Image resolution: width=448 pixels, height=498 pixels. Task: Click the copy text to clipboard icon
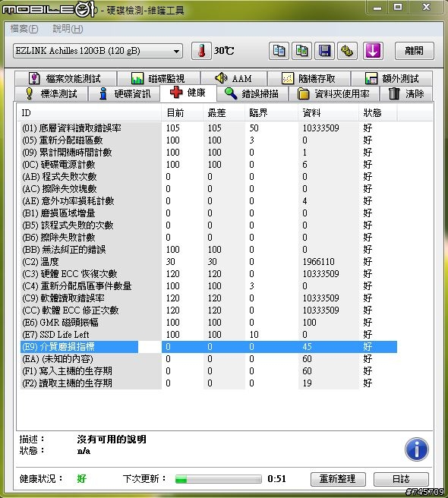pos(279,51)
